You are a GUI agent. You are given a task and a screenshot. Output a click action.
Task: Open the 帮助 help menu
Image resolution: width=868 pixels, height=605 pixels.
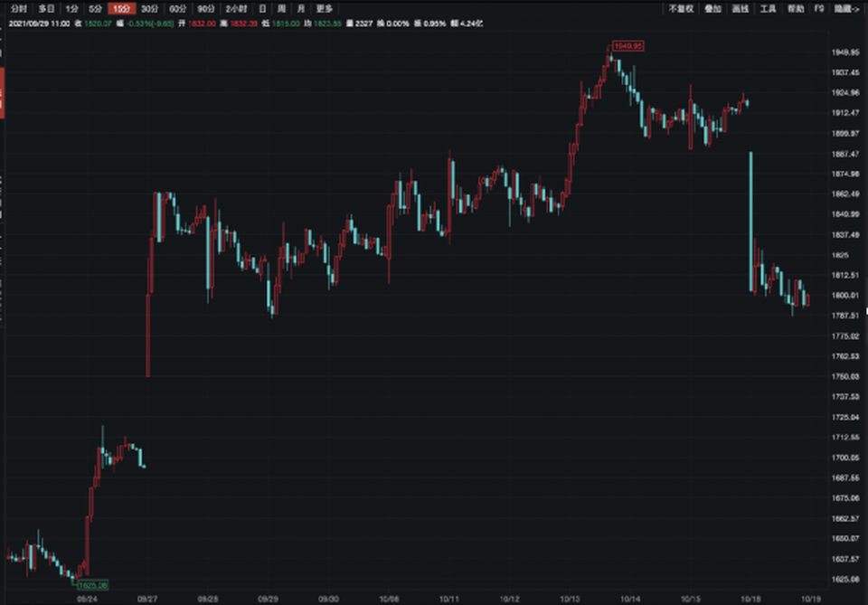pyautogui.click(x=796, y=9)
